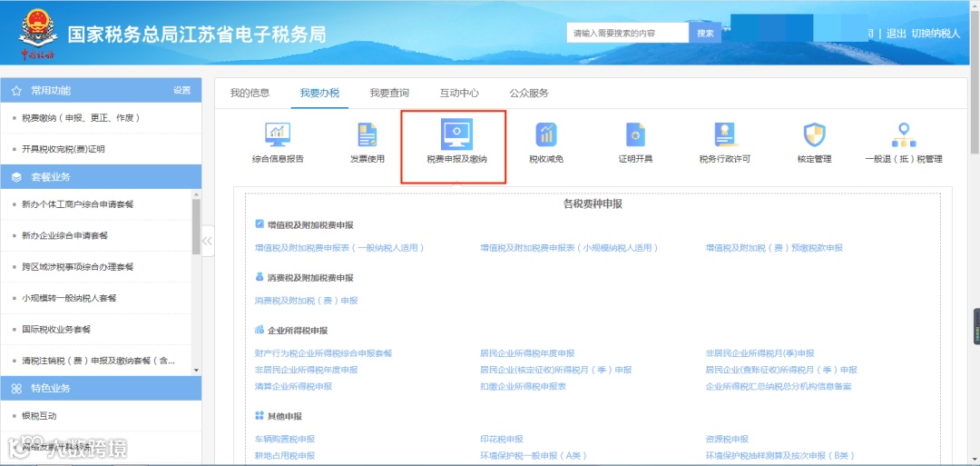The height and width of the screenshot is (466, 980).
Task: Open 开具税收完税(费)证明
Action: pos(64,149)
